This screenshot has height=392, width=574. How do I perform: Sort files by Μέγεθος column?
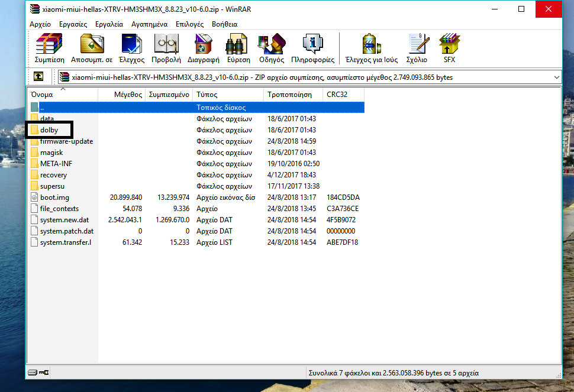click(128, 95)
